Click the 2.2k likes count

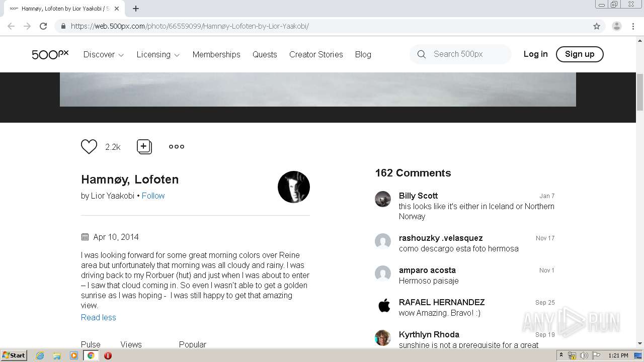[x=113, y=147]
